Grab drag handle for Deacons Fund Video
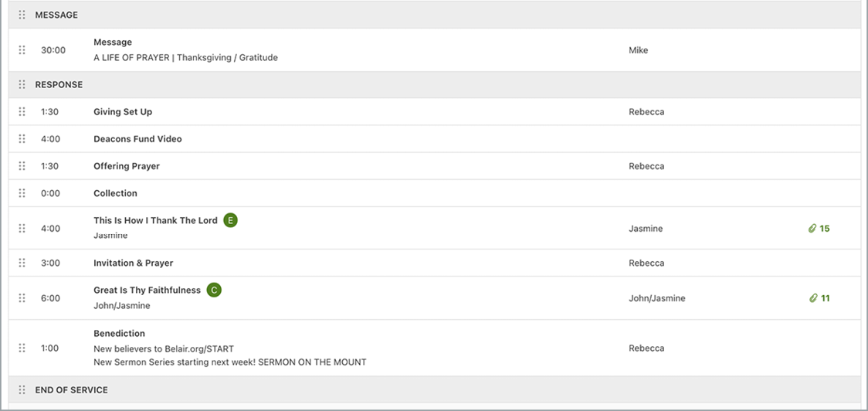This screenshot has height=411, width=868. [x=22, y=139]
